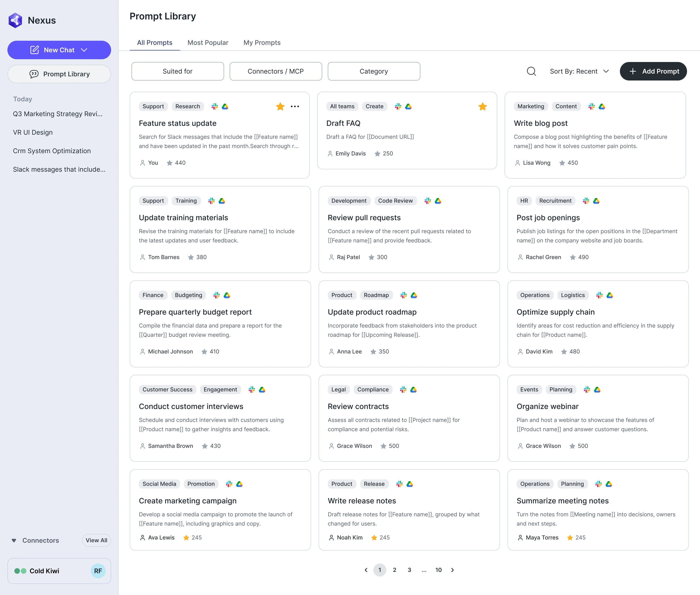700x595 pixels.
Task: Click the Add Prompt button
Action: point(653,71)
